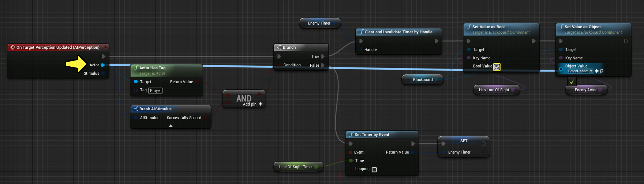Select the Actor Has Tag node title
This screenshot has height=184, width=644.
[152, 68]
